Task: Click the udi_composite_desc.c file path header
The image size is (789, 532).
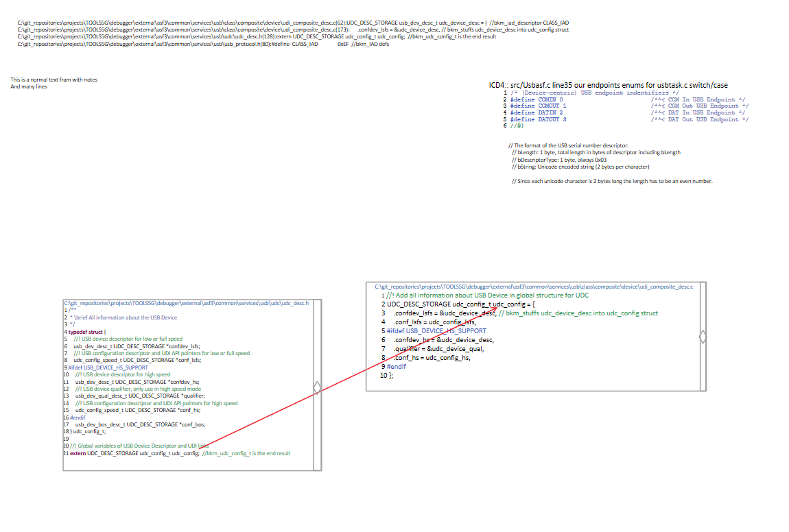Action: (533, 287)
